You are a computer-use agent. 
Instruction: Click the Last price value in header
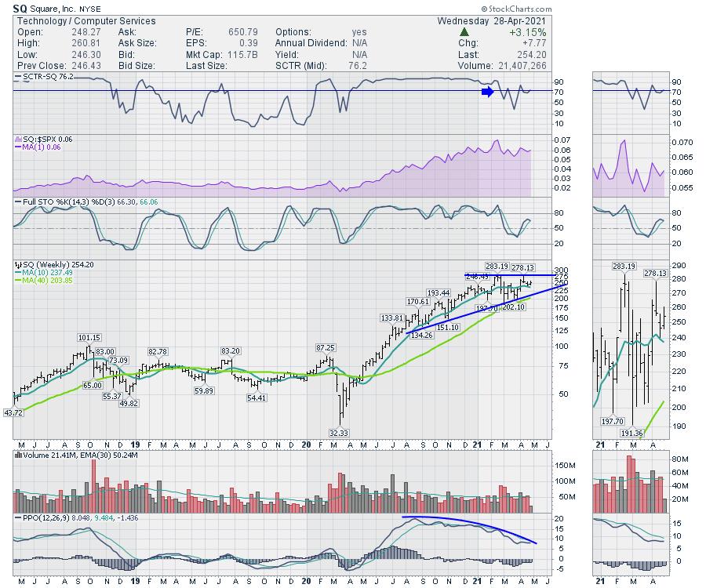pyautogui.click(x=532, y=54)
